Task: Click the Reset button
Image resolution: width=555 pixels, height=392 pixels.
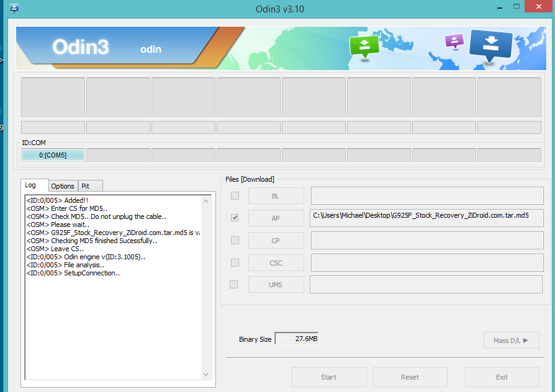Action: [410, 377]
